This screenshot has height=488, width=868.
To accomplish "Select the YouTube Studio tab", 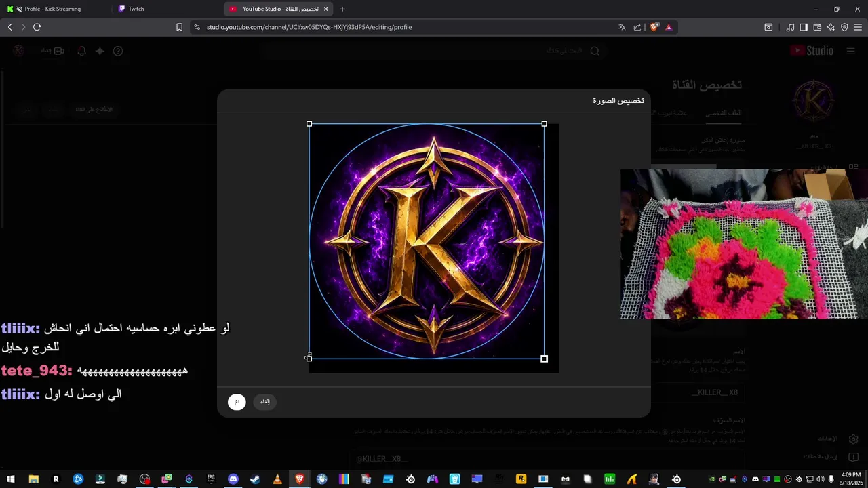I will pos(278,9).
